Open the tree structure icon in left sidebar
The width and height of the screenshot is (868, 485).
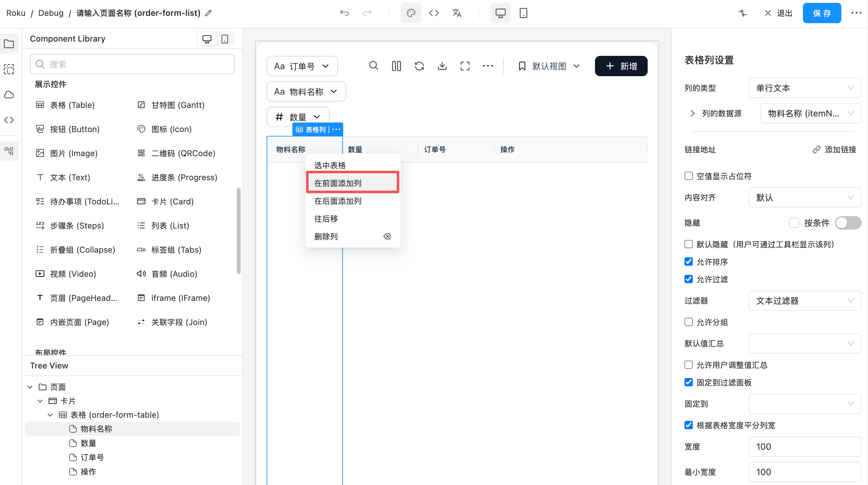tap(9, 150)
